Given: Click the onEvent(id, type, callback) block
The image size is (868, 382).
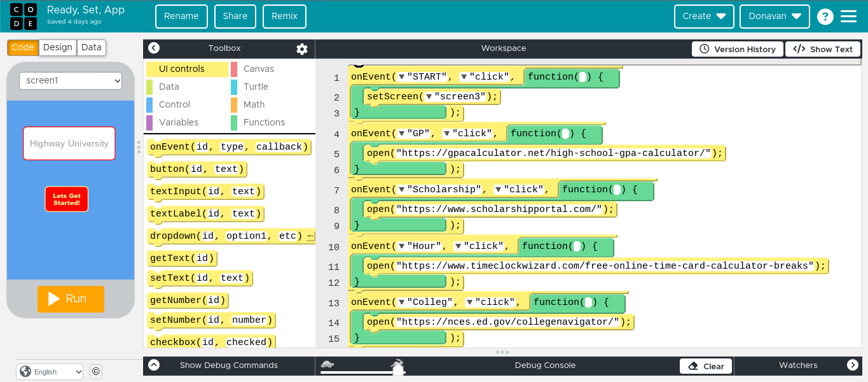Looking at the screenshot, I should [229, 147].
